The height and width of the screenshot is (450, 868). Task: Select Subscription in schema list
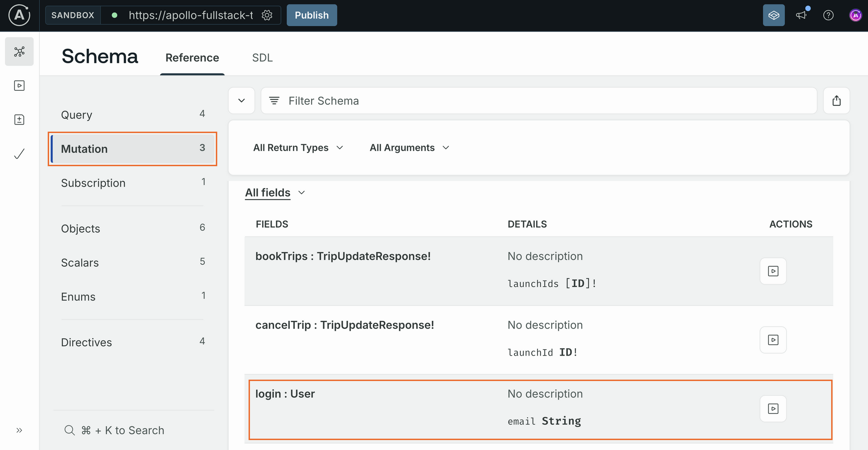tap(93, 183)
